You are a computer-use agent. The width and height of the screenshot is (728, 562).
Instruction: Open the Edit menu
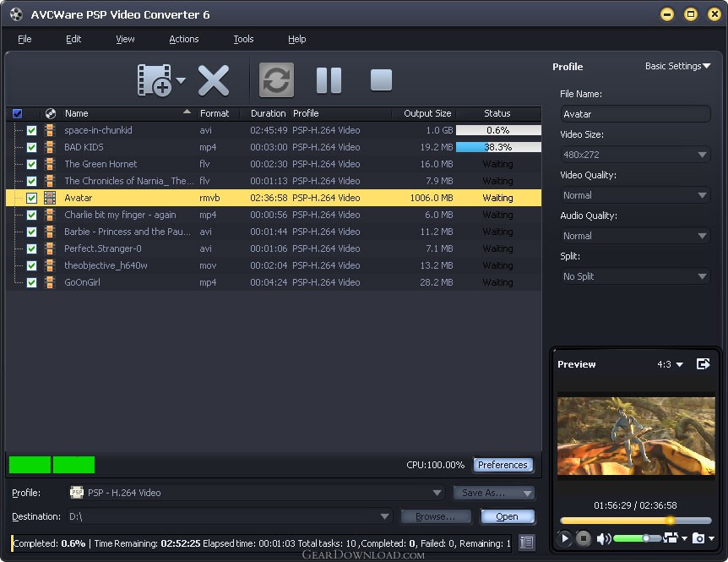pos(73,39)
